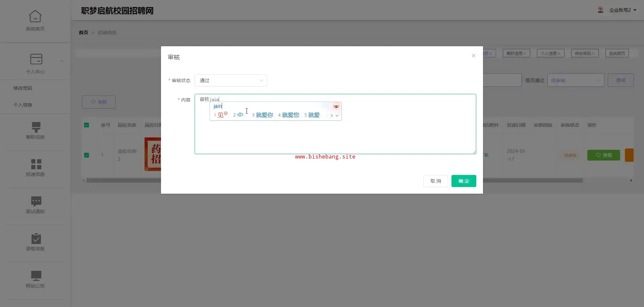This screenshot has width=644, height=307.
Task: Toggle the select-all checkbox in table header
Action: [87, 125]
